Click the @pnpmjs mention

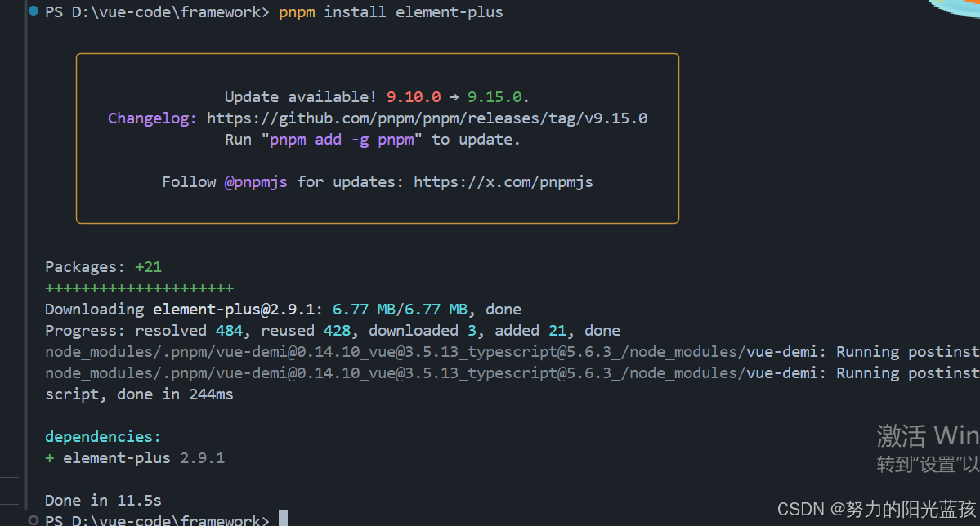255,181
